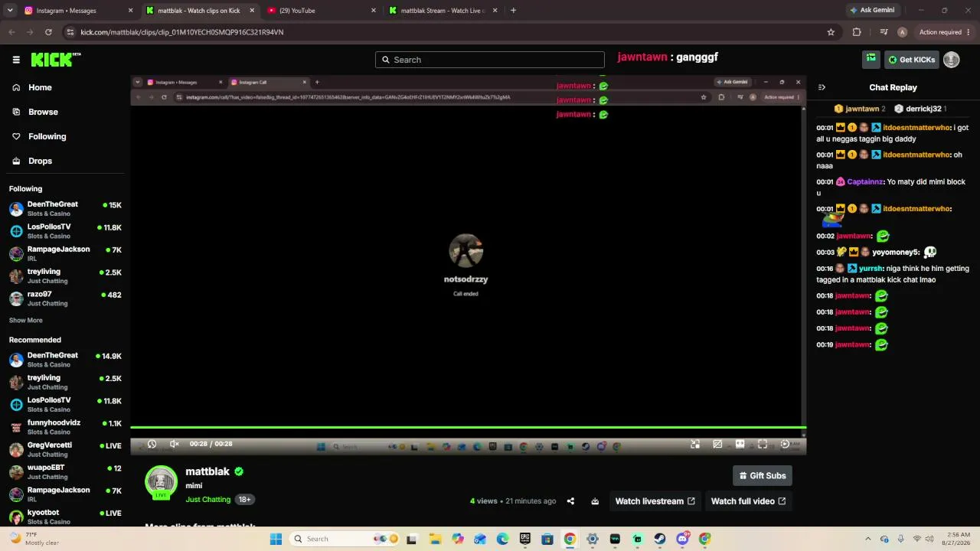The image size is (980, 551).
Task: Open Epic Games Launcher from taskbar
Action: (524, 539)
